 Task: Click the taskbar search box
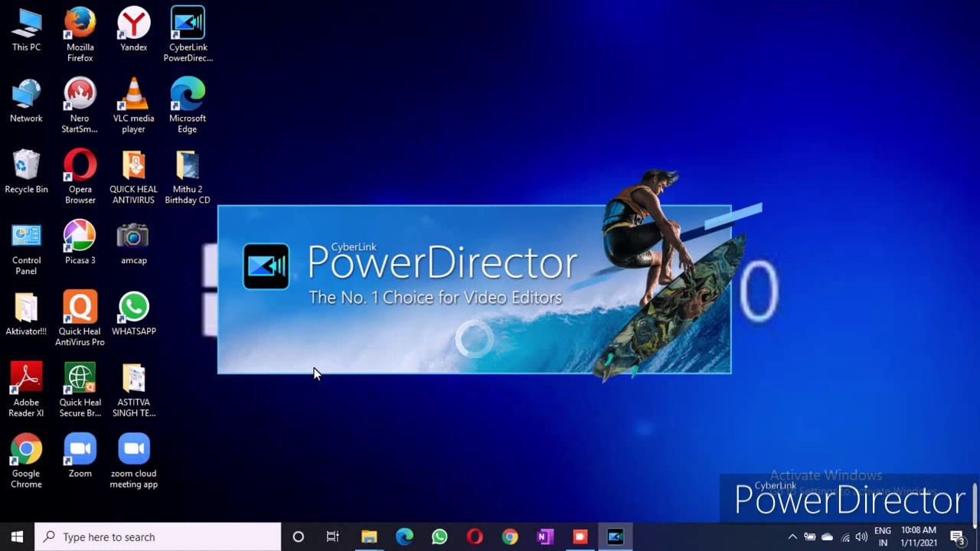[158, 536]
